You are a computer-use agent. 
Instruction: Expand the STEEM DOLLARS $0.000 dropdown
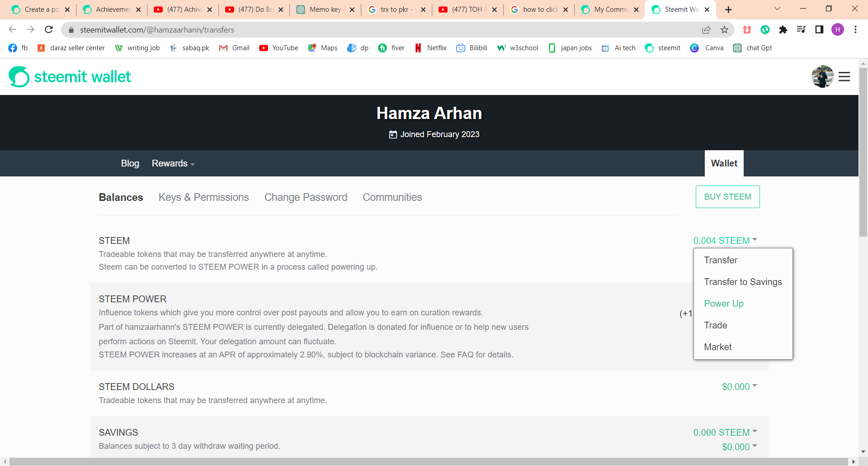pyautogui.click(x=739, y=387)
